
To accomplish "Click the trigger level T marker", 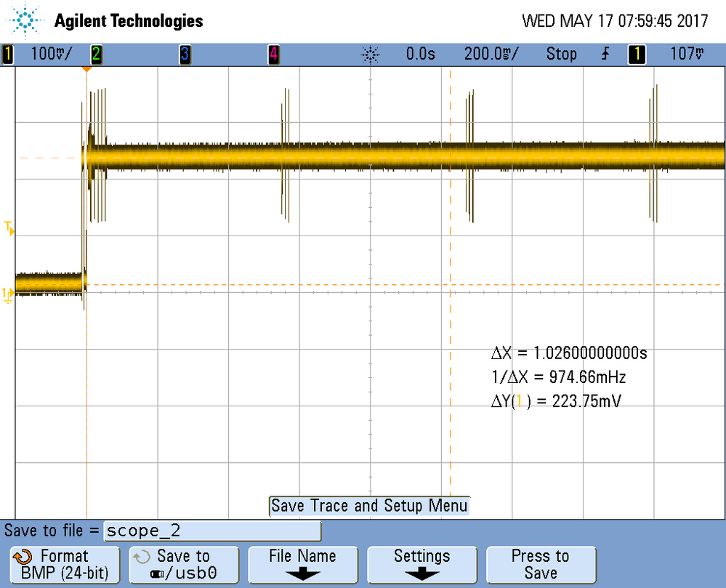I will pos(9,228).
